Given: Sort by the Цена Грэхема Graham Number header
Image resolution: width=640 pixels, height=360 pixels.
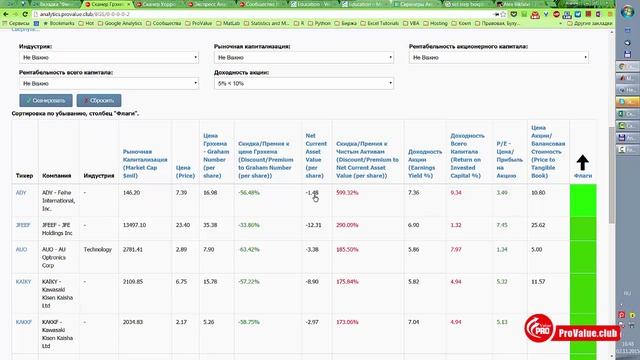Looking at the screenshot, I should click(216, 156).
